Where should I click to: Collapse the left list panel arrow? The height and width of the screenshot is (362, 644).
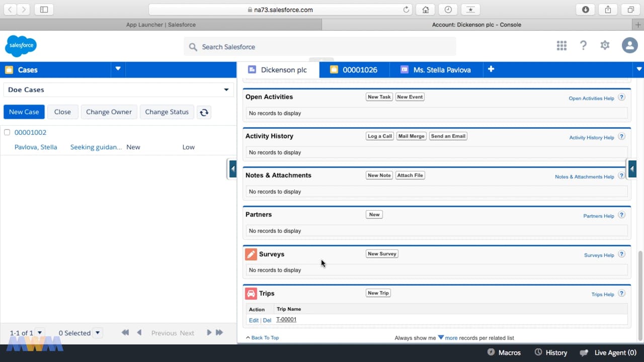coord(232,169)
